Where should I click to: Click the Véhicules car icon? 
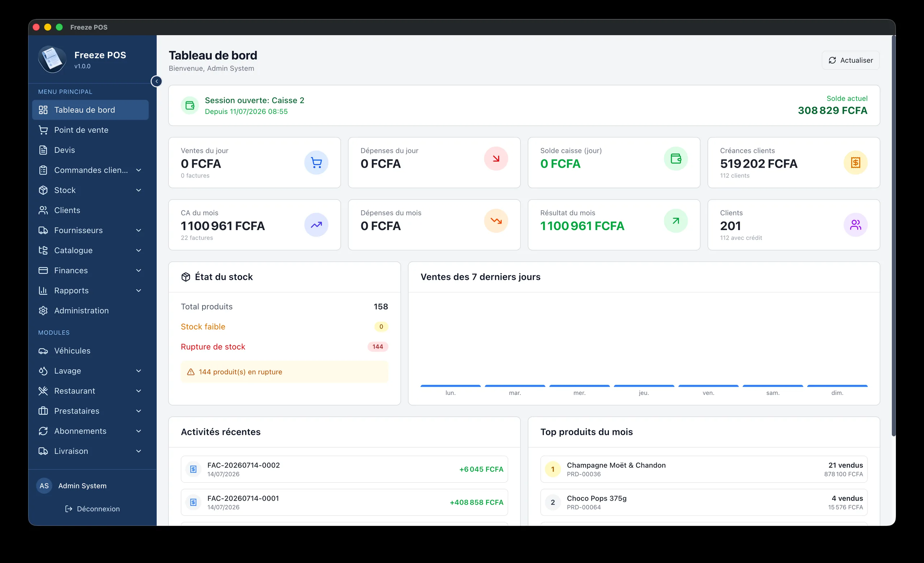click(43, 351)
